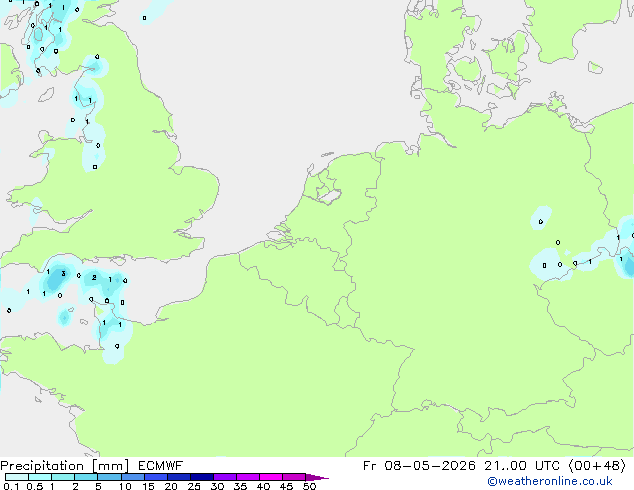Screen dimensions: 634x490
Task: Click the weatheronline.co.uk copyright link
Action: [549, 481]
